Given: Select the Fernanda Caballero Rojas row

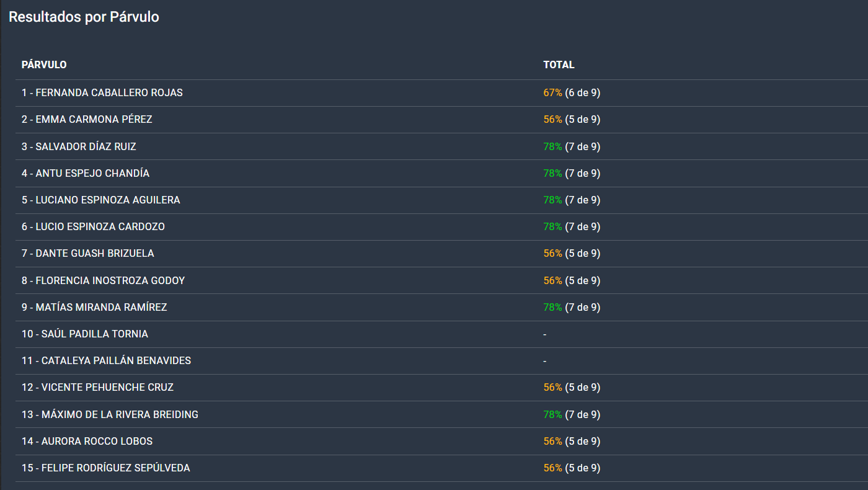Looking at the screenshot, I should [102, 93].
